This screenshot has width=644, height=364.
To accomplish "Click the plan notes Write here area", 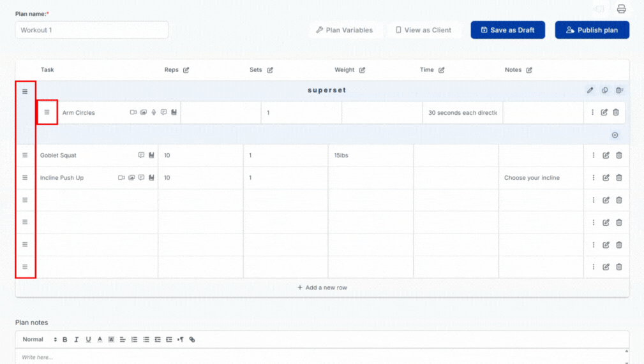I will [320, 356].
